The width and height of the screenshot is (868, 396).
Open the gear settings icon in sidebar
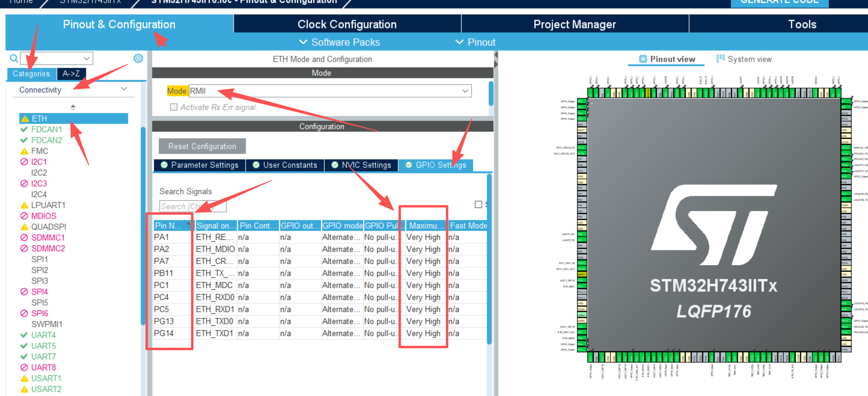138,58
